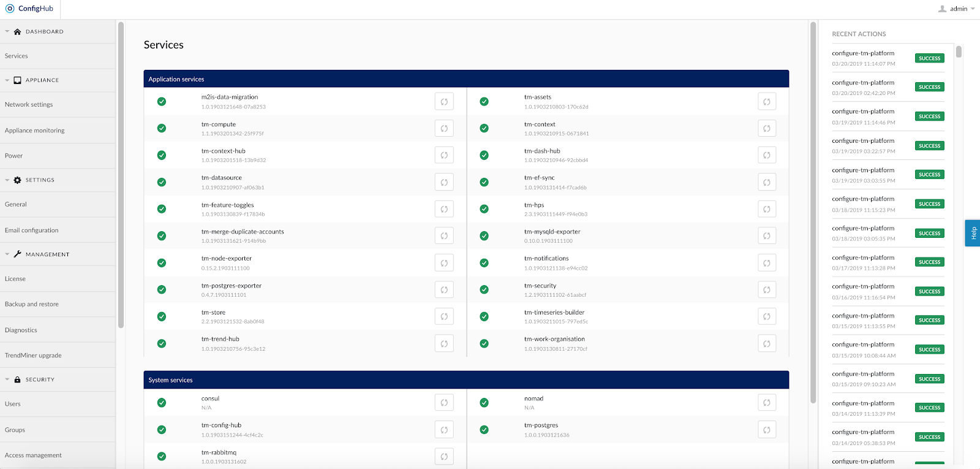Restart the tm-rabbitmq service
980x469 pixels.
444,457
